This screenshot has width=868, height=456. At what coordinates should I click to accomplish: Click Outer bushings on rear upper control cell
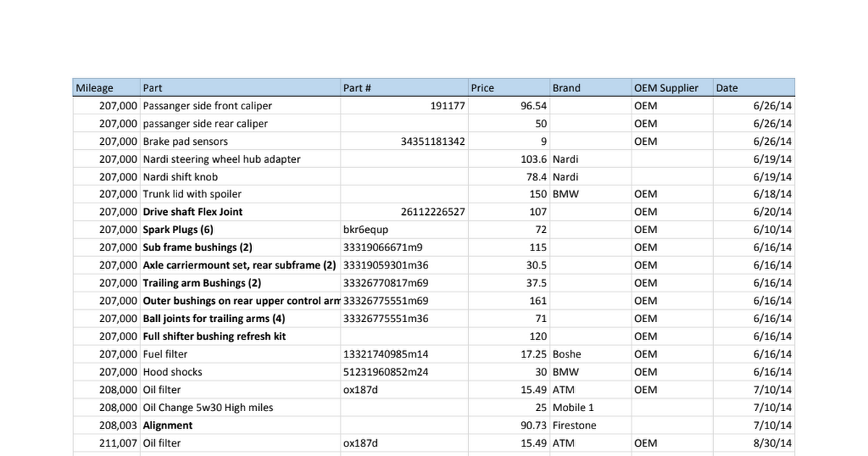tap(240, 300)
